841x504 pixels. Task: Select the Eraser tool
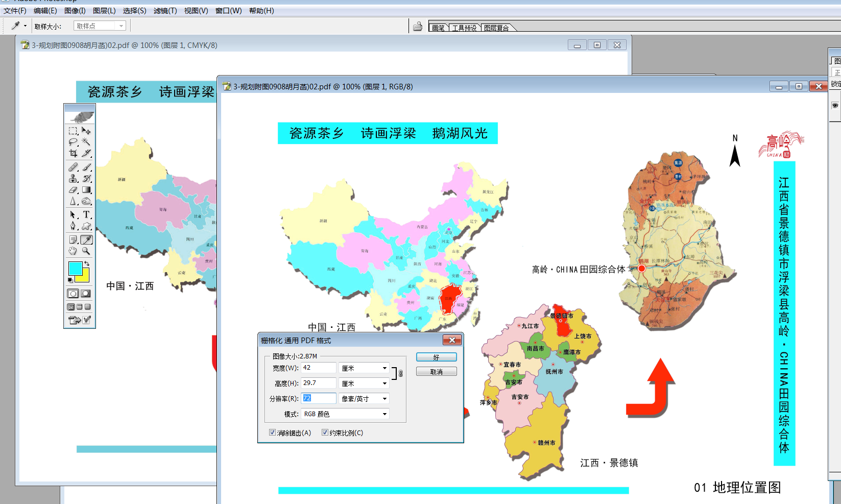click(x=73, y=189)
